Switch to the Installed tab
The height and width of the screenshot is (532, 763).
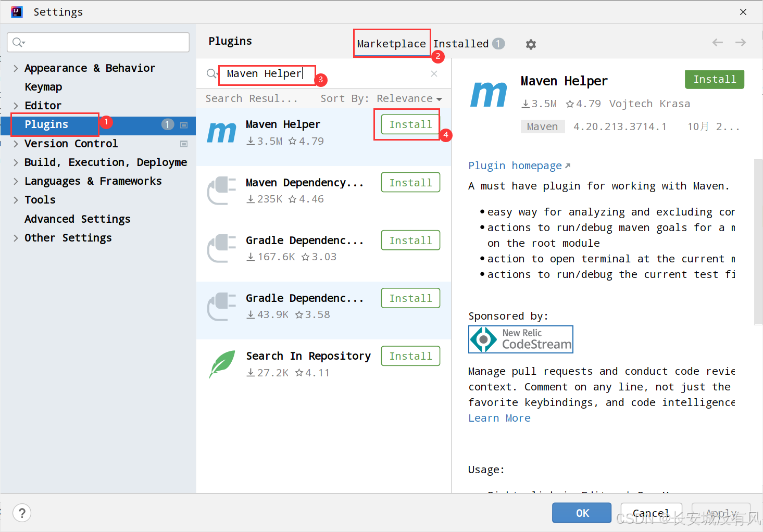coord(461,44)
